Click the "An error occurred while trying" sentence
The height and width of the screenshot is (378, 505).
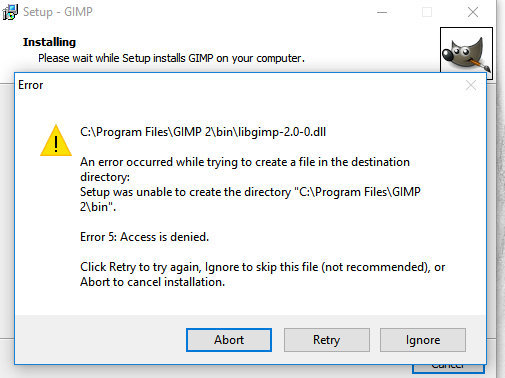[245, 169]
